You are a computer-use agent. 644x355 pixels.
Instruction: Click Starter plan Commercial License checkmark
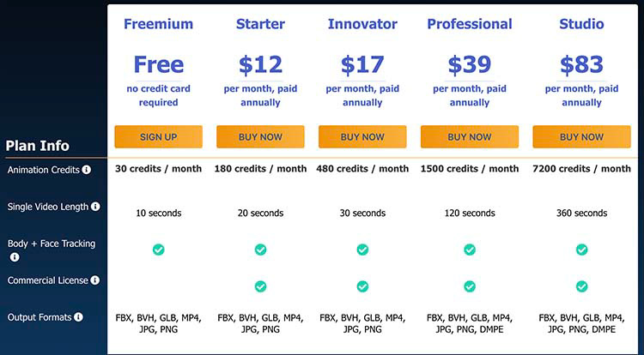(x=260, y=286)
